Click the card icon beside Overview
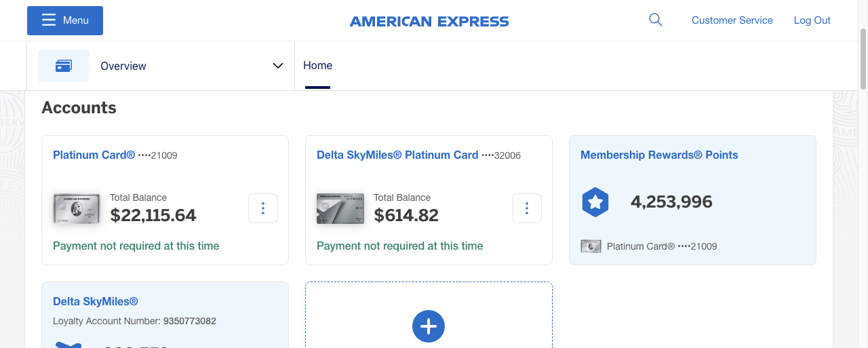This screenshot has height=348, width=868. [x=64, y=66]
